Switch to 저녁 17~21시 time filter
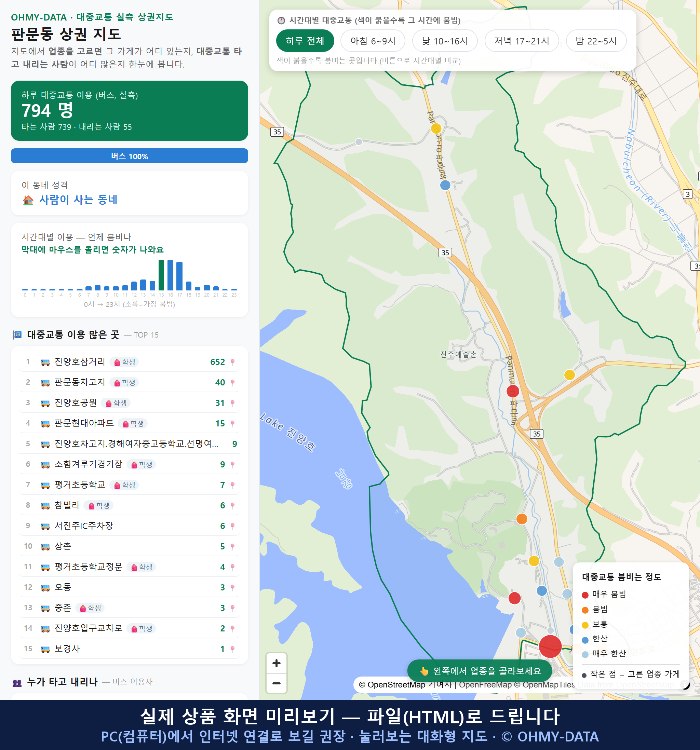Image resolution: width=700 pixels, height=750 pixels. click(x=522, y=41)
